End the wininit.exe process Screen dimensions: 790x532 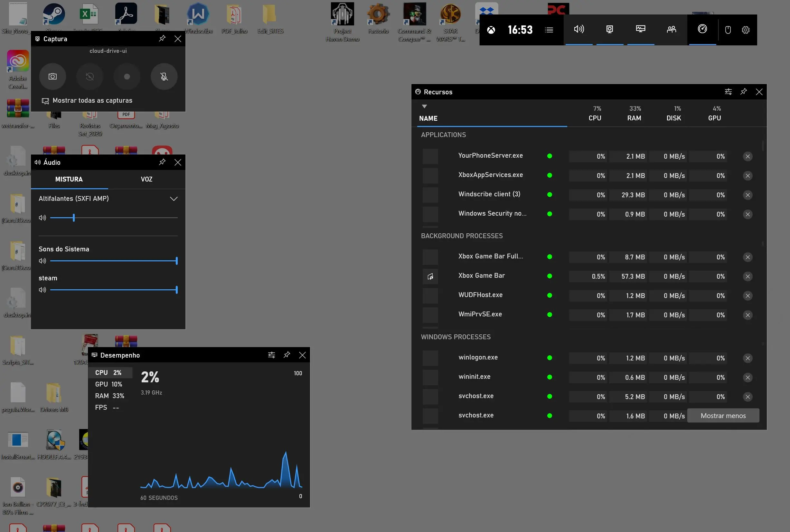[748, 378]
